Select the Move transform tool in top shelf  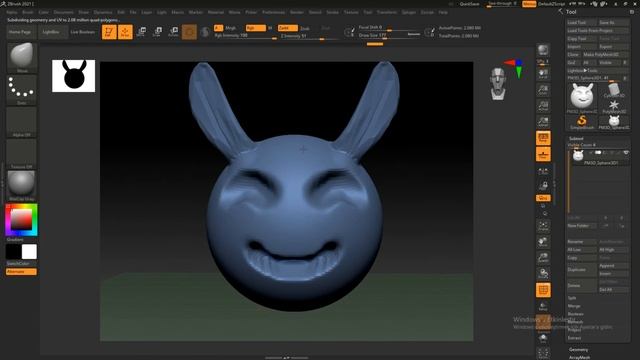[x=141, y=32]
